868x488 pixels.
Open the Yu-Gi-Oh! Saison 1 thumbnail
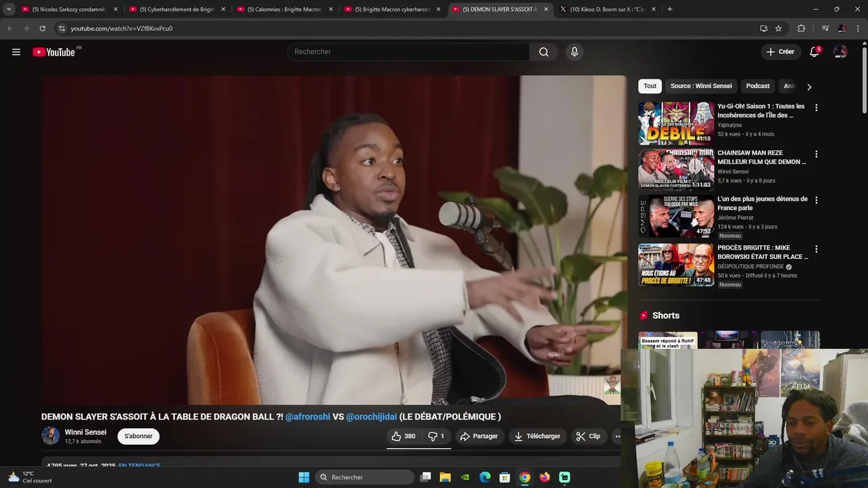click(x=675, y=123)
